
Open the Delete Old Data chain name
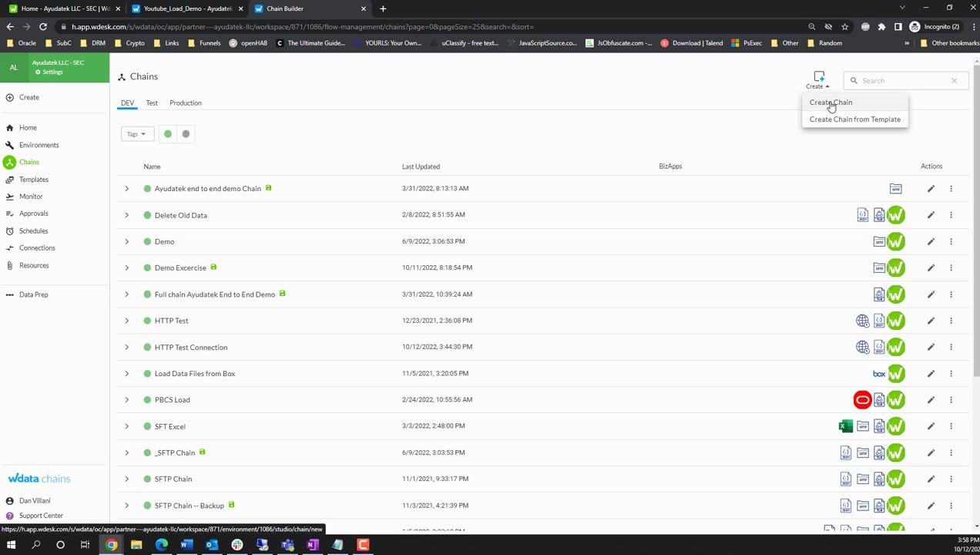pyautogui.click(x=180, y=215)
